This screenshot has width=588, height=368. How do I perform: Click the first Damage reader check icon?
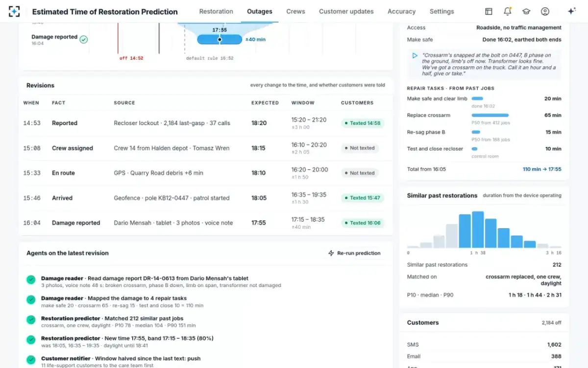(31, 280)
